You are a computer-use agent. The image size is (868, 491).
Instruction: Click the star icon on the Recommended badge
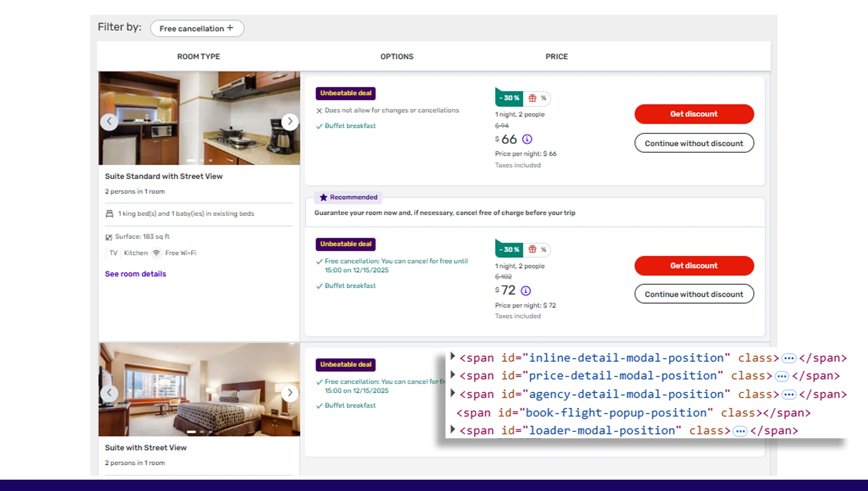(x=323, y=197)
